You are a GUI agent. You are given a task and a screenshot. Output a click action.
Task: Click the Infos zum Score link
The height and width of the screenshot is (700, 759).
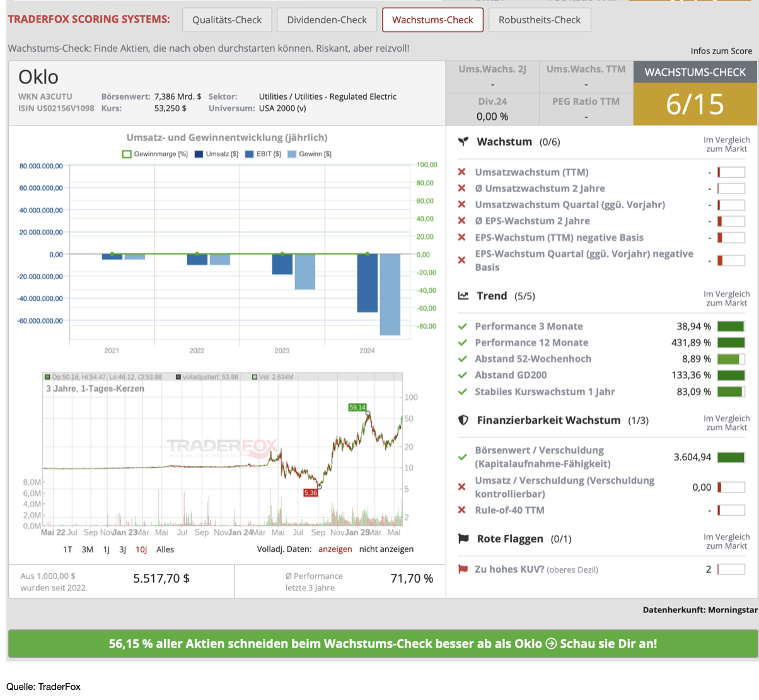coord(721,51)
